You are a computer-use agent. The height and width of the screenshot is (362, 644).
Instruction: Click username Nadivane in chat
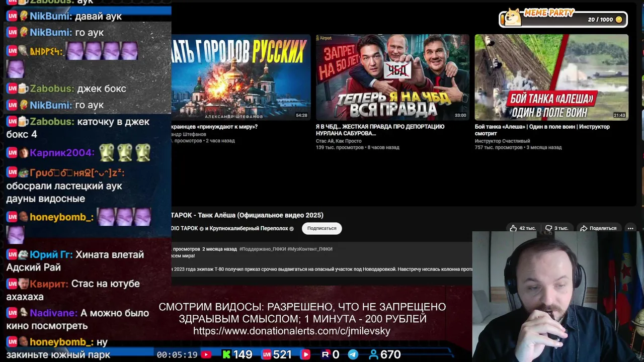53,313
